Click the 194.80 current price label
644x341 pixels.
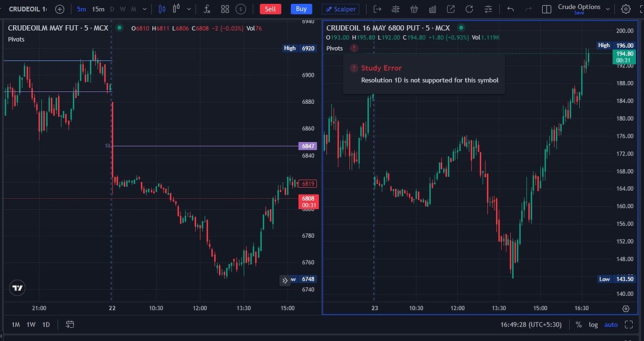click(x=625, y=57)
